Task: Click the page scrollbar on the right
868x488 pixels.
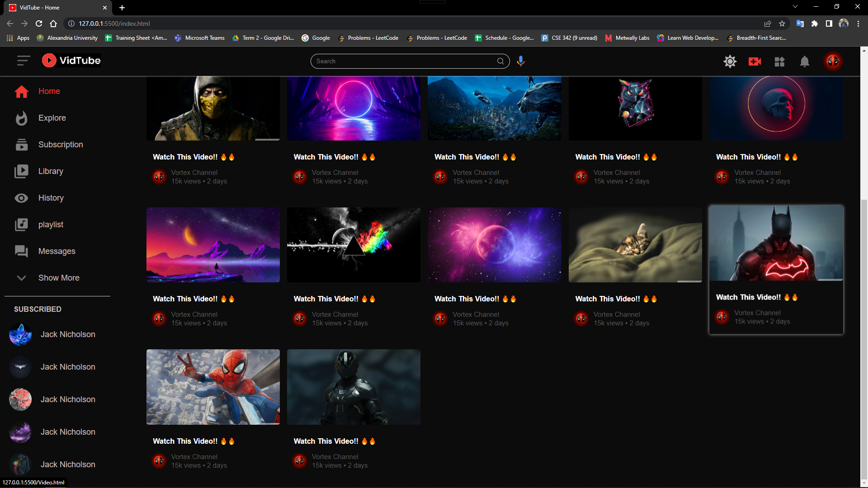Action: pos(864,339)
